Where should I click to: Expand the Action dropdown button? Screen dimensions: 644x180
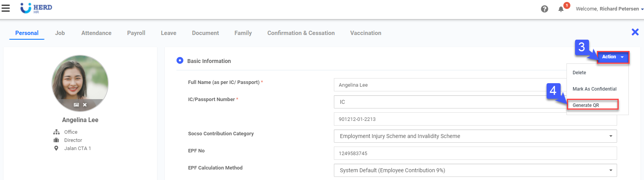point(613,57)
